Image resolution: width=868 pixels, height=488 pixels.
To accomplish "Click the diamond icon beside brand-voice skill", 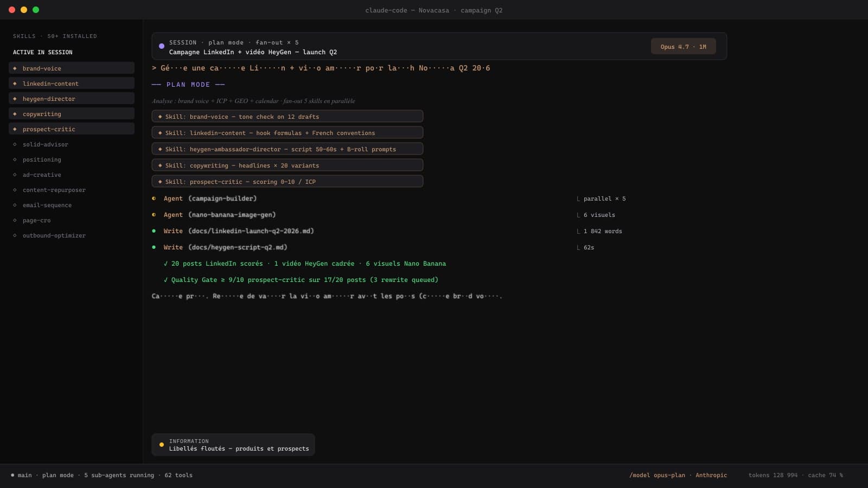I will tap(15, 68).
